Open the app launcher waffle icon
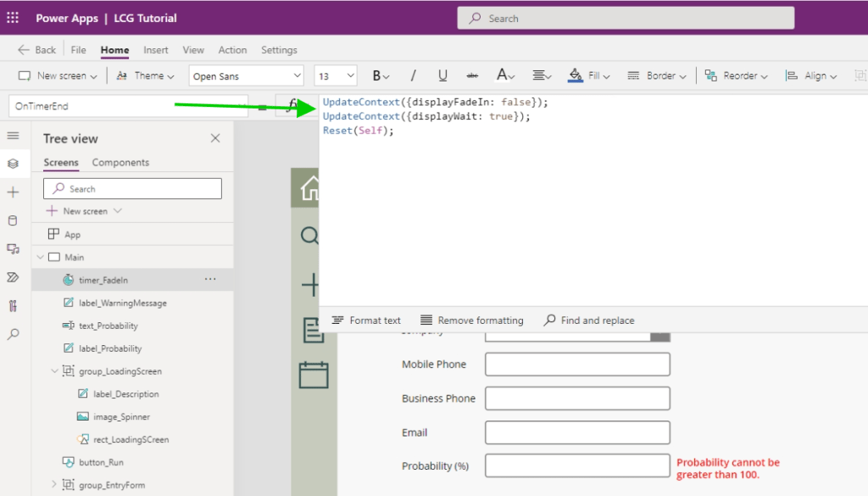Image resolution: width=868 pixels, height=496 pixels. pyautogui.click(x=13, y=18)
